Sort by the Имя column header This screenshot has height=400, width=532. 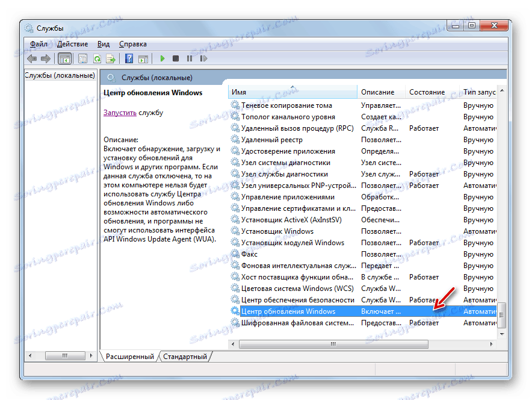293,92
